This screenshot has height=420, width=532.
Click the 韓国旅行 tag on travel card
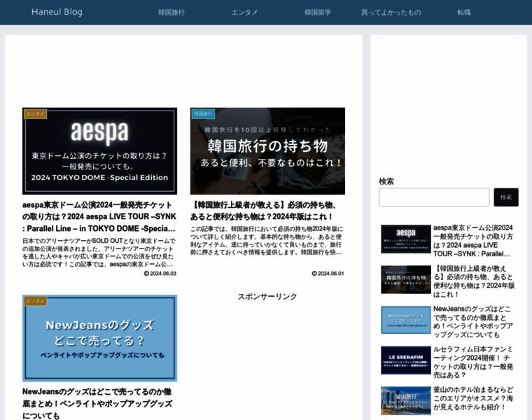pyautogui.click(x=203, y=113)
